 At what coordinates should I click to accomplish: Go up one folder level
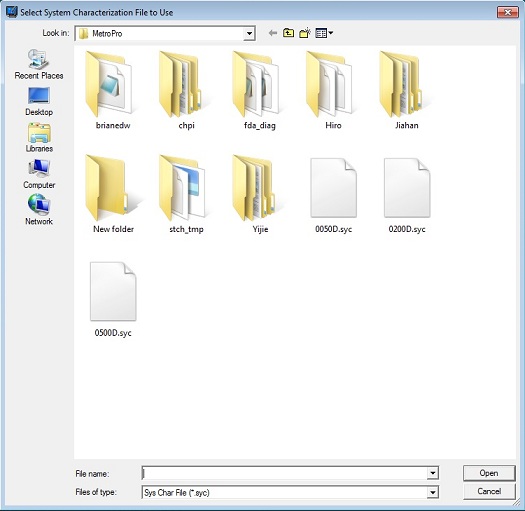pos(288,33)
